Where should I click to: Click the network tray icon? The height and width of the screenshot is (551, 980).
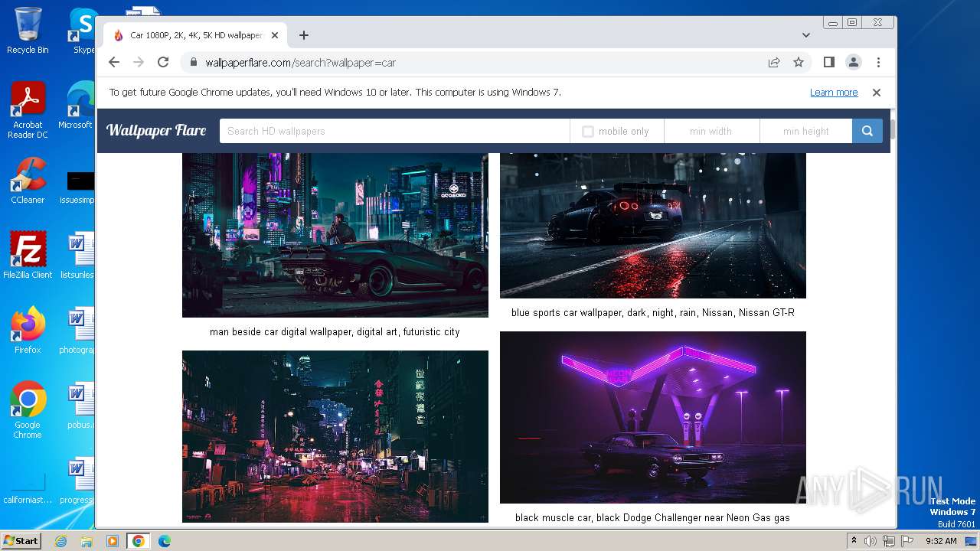[889, 541]
